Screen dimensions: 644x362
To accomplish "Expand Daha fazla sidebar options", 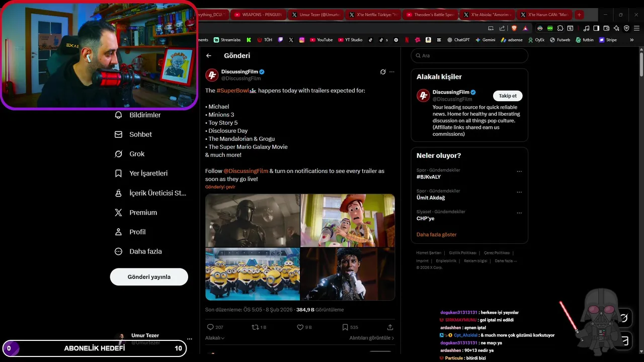I will pos(138,251).
